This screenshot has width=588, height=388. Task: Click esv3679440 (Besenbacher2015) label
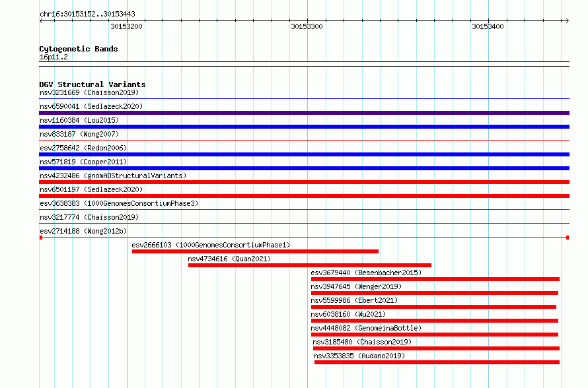366,273
